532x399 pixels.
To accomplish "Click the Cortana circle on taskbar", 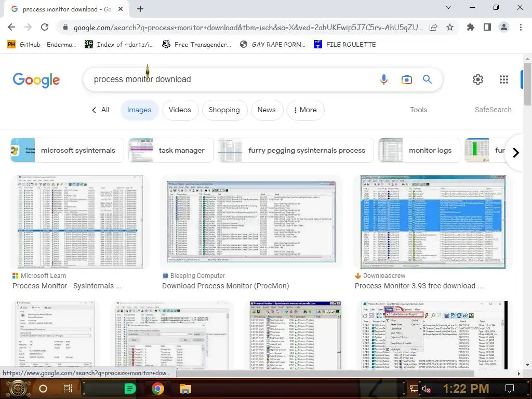I will point(43,389).
